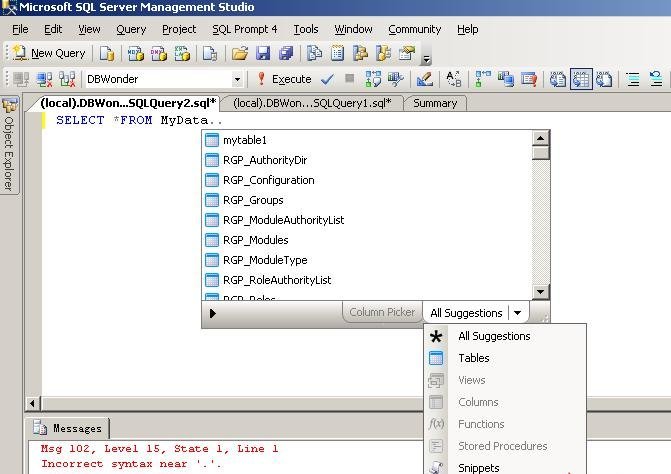Select RGP_AuthorityDir suggestion
Screen dimensions: 671x474
point(367,160)
